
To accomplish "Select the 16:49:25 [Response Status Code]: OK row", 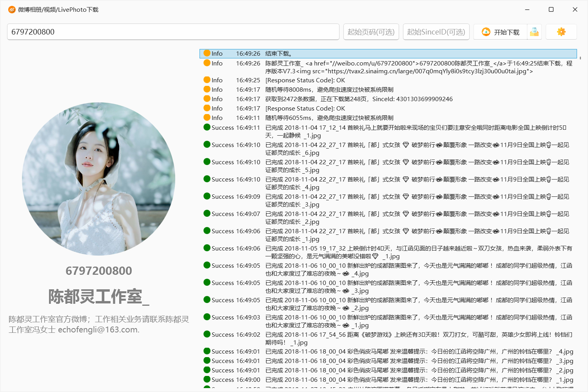I will (388, 80).
